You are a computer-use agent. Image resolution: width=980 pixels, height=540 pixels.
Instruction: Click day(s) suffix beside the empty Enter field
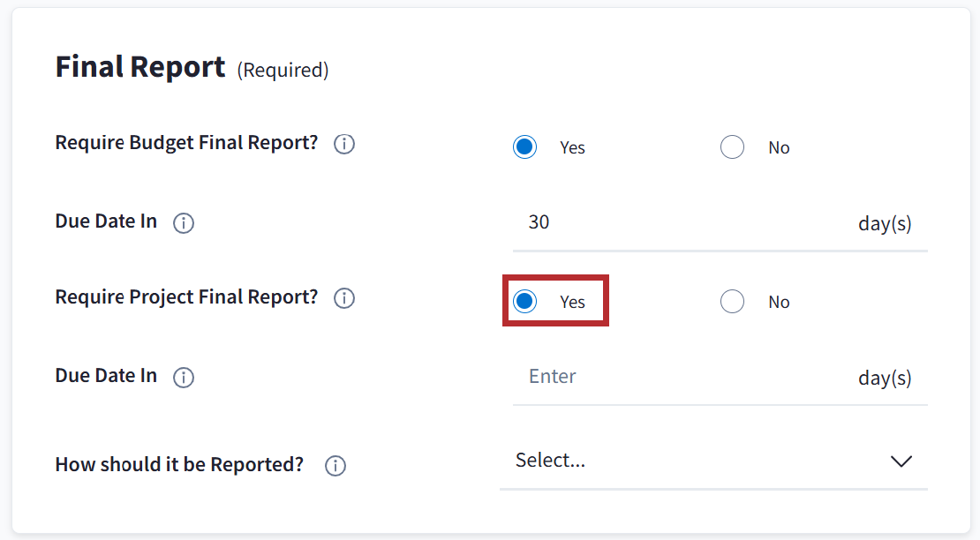885,378
